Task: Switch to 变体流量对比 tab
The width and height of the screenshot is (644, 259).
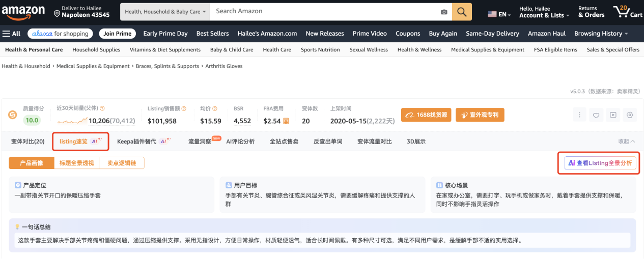Action: (375, 141)
